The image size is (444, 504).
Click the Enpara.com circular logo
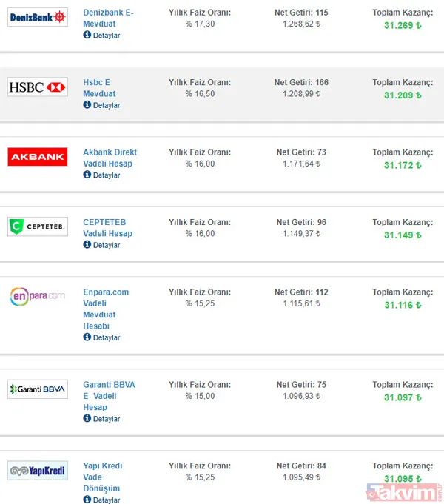click(37, 297)
